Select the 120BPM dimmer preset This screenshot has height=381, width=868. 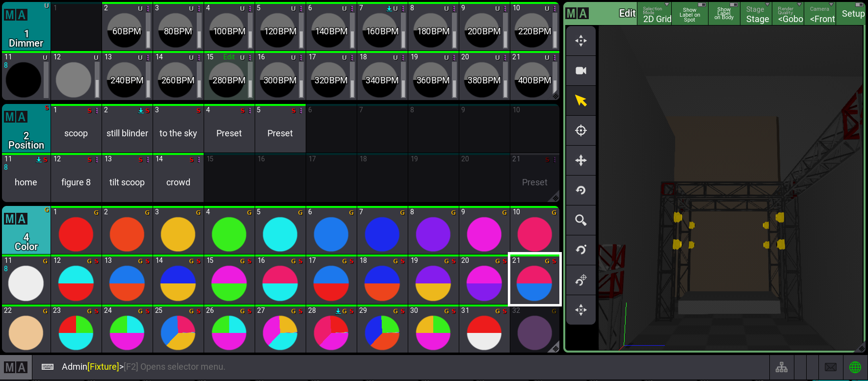click(x=280, y=27)
